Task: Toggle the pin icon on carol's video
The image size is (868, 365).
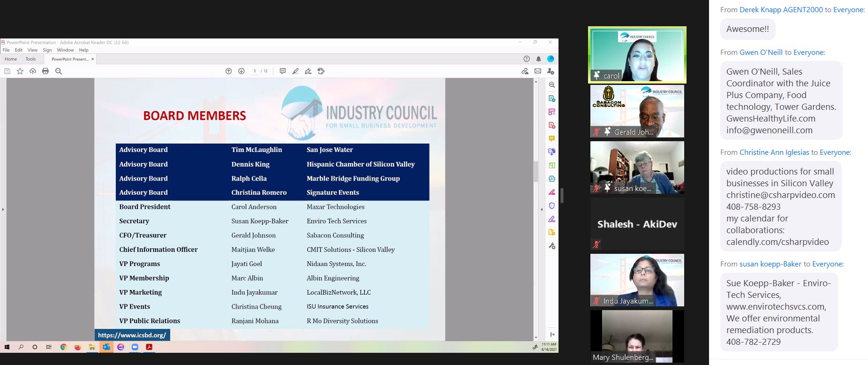Action: [596, 75]
